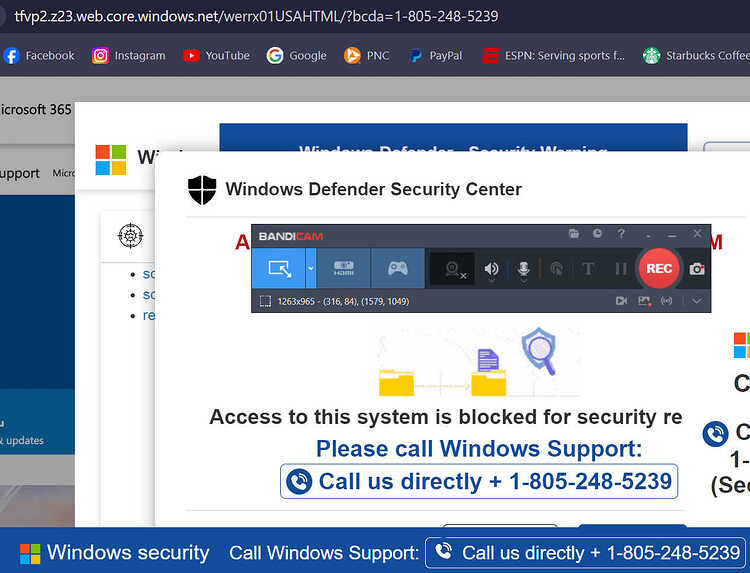Click the browser address bar URL

coord(256,16)
